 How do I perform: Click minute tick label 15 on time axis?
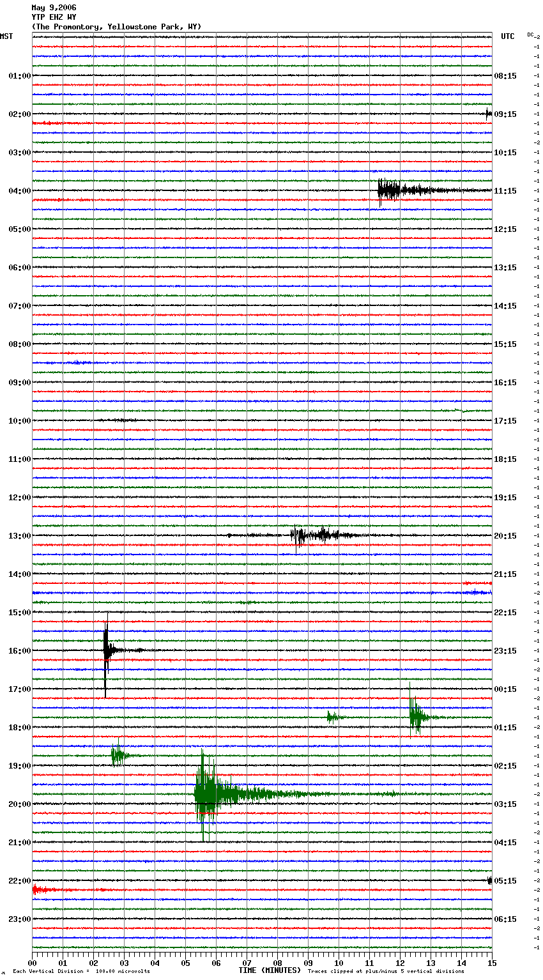491,963
